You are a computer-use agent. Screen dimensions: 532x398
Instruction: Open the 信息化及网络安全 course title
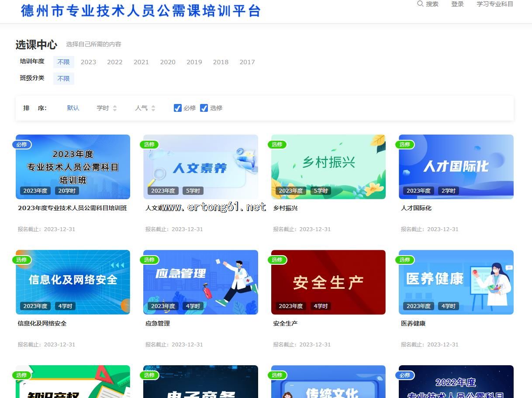[x=42, y=324]
